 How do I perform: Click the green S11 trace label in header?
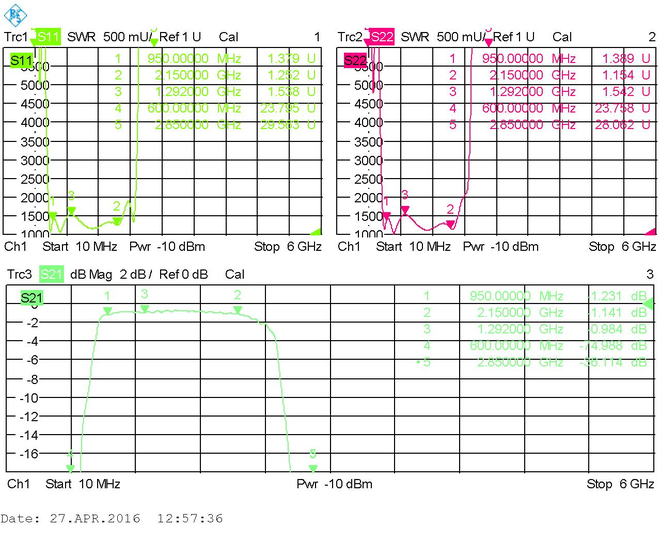click(48, 37)
